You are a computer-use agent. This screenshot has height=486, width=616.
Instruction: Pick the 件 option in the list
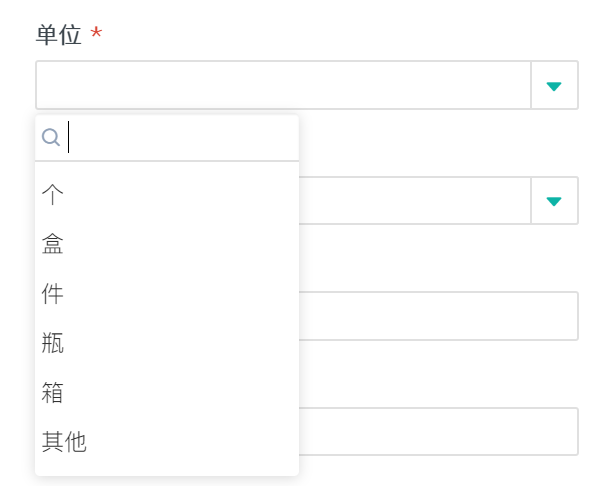[x=54, y=294]
